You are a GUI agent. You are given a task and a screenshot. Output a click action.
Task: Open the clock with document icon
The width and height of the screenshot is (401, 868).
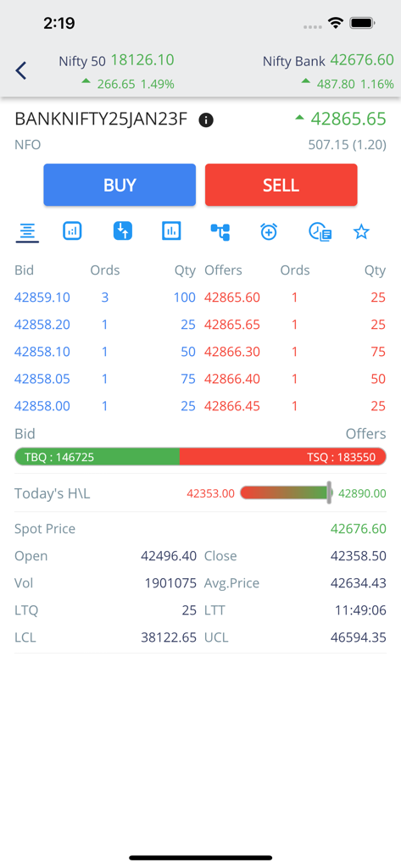point(320,231)
